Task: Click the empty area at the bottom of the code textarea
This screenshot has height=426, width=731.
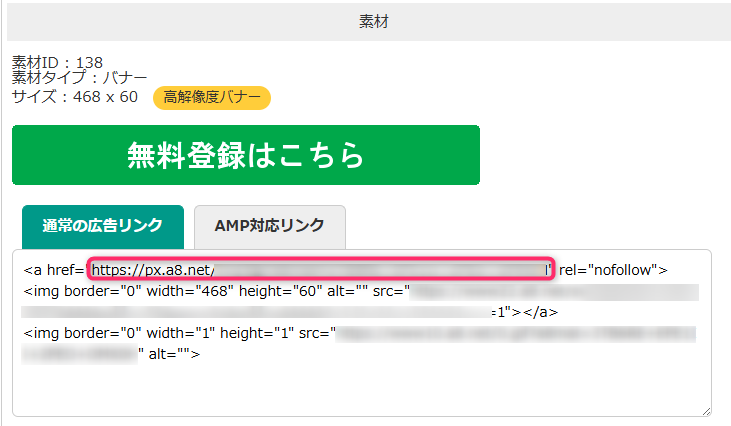Action: [x=360, y=390]
